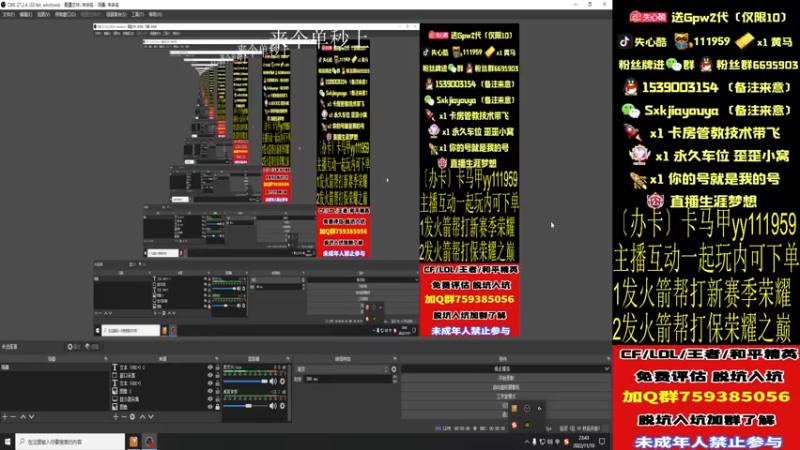This screenshot has width=800, height=450.
Task: Unlock the last 图像 source
Action: point(217,407)
